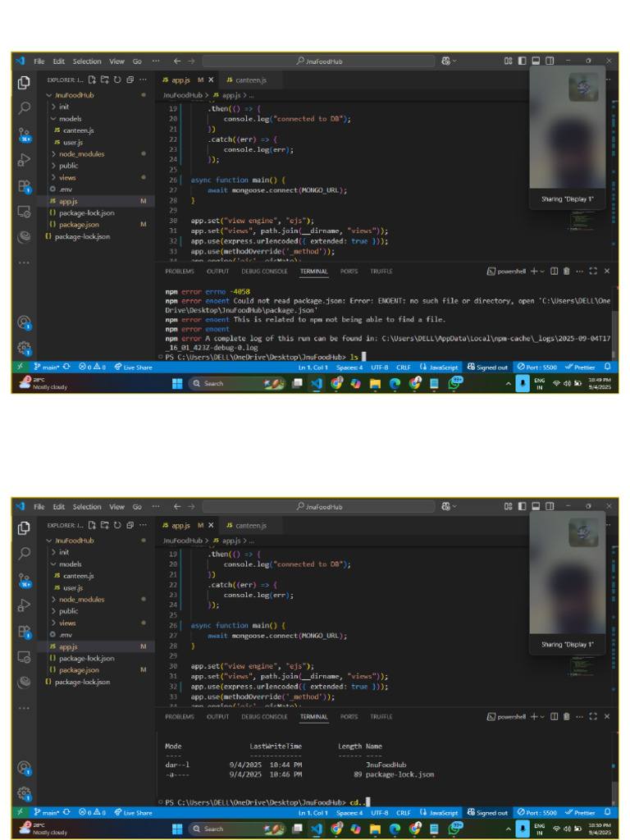
Task: Open Microsoft Edge on the upper taskbar
Action: [x=395, y=383]
